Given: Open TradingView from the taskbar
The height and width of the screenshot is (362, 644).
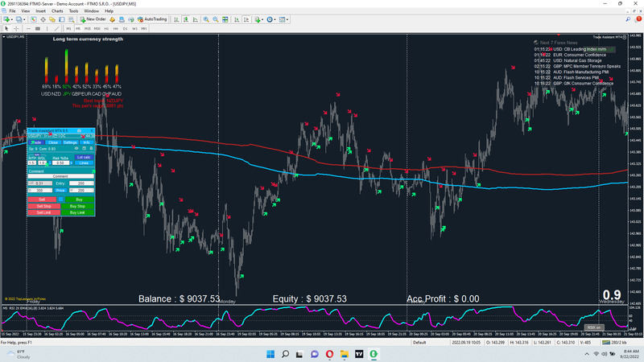Looking at the screenshot, I should coord(359,354).
